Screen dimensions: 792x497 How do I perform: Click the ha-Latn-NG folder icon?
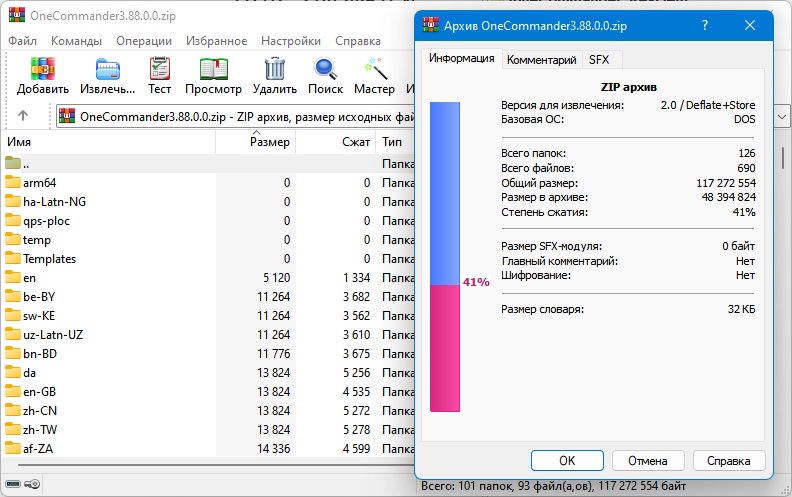pos(13,202)
